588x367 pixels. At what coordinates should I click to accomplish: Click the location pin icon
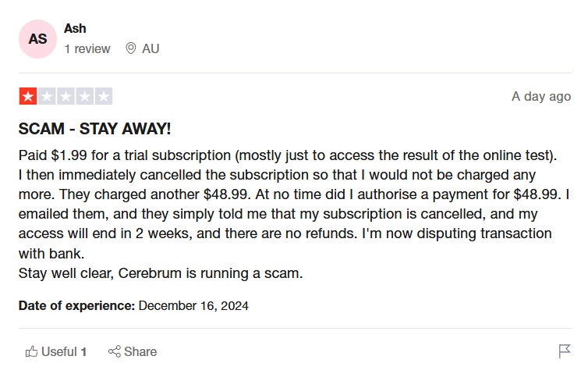point(130,48)
